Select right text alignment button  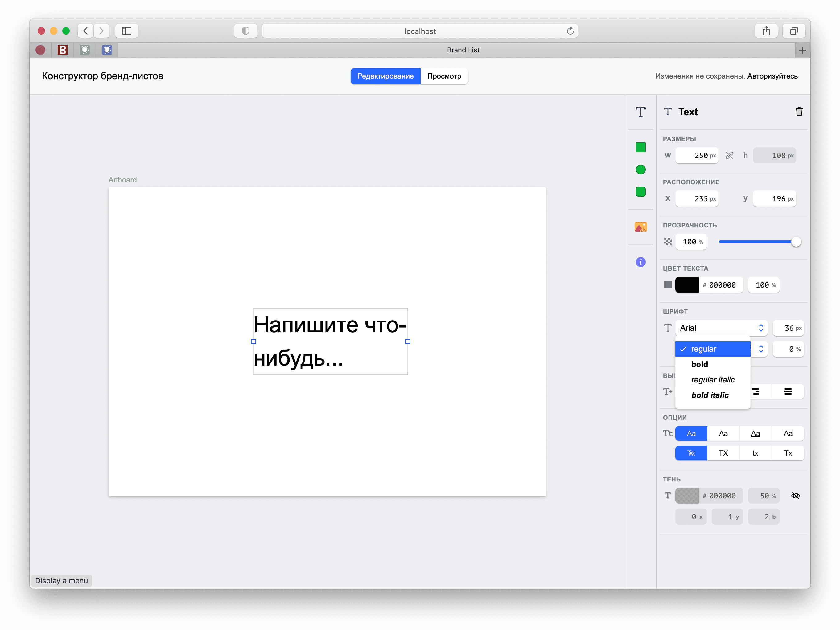[756, 391]
